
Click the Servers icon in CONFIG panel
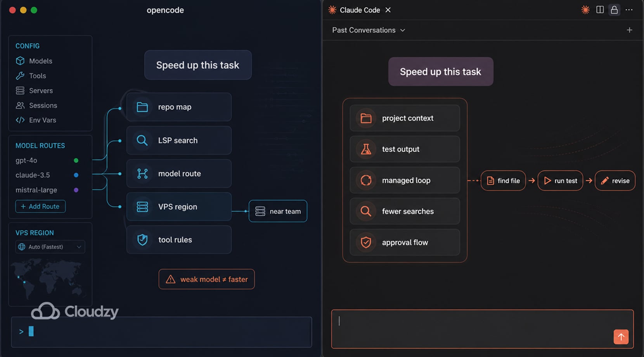20,90
